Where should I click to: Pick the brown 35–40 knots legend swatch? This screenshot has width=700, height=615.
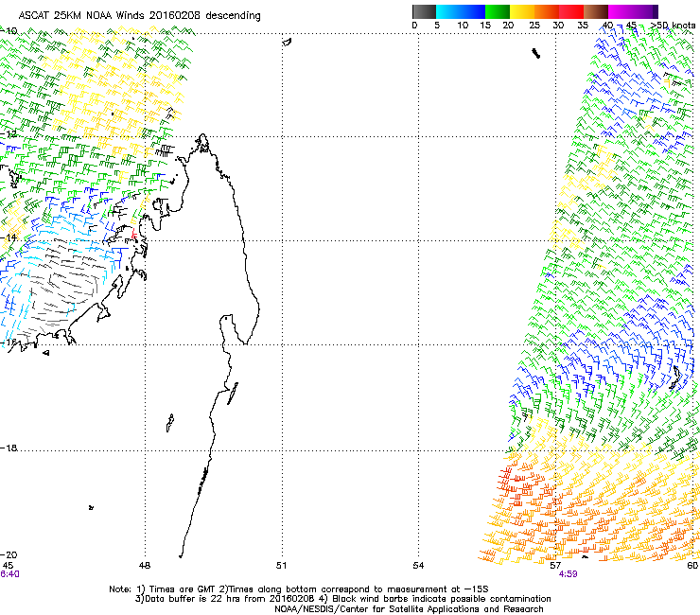(596, 11)
